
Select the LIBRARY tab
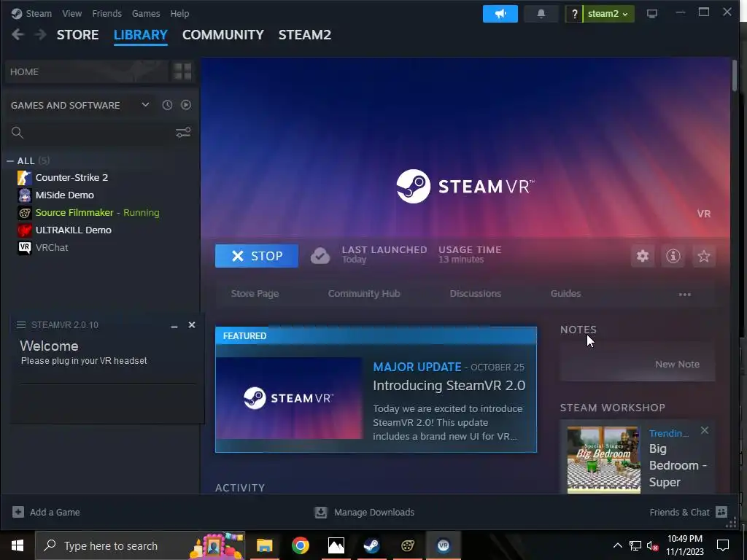point(141,35)
